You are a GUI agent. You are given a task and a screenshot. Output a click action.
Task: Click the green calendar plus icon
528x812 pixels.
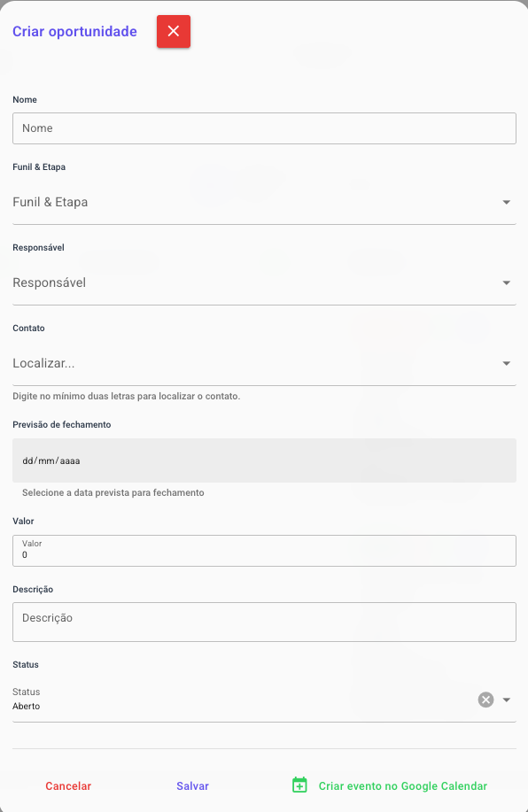[x=299, y=785]
